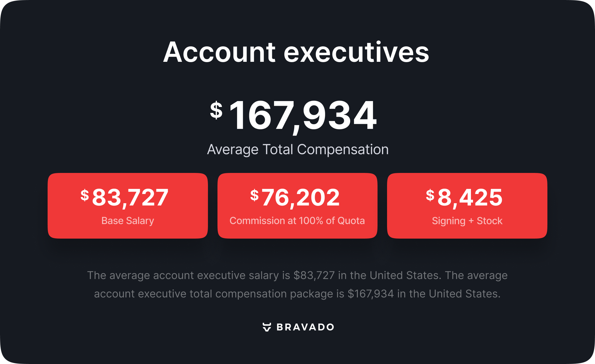Image resolution: width=595 pixels, height=364 pixels.
Task: Click the first line of description paragraph
Action: tap(297, 275)
